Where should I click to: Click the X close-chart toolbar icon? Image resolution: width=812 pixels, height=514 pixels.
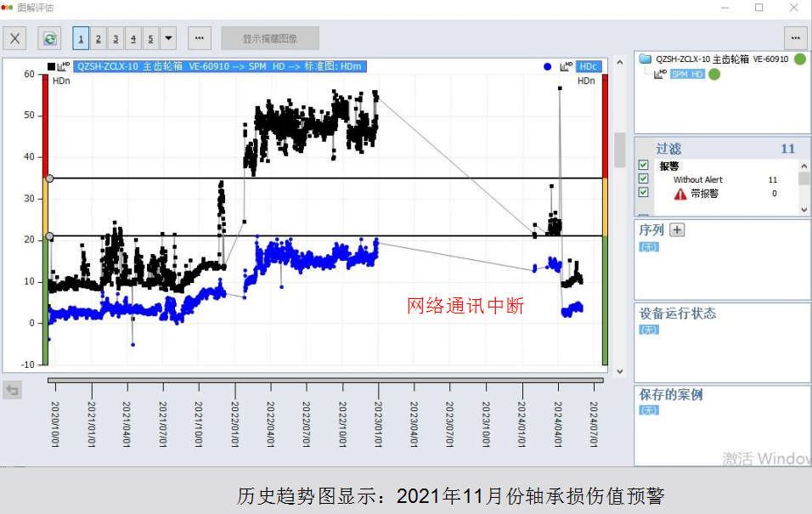16,38
